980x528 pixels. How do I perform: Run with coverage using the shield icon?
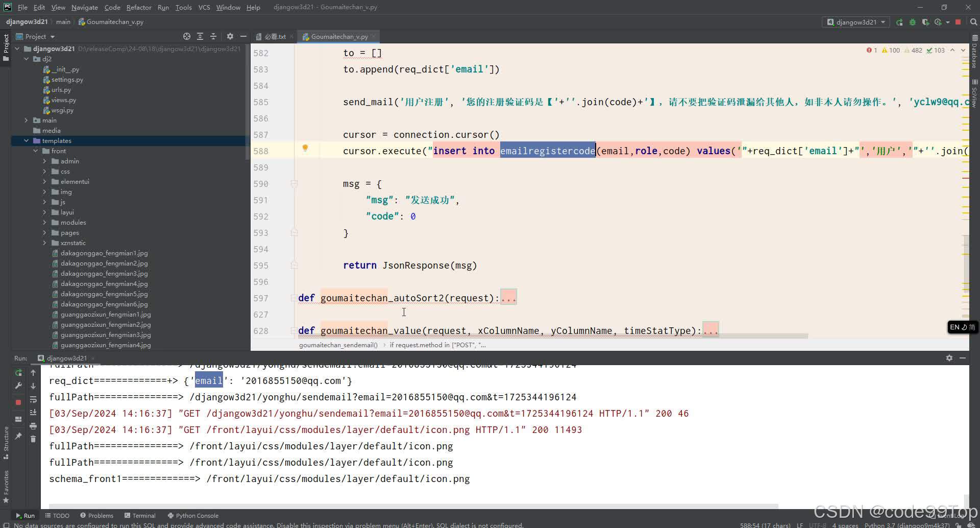(x=925, y=22)
